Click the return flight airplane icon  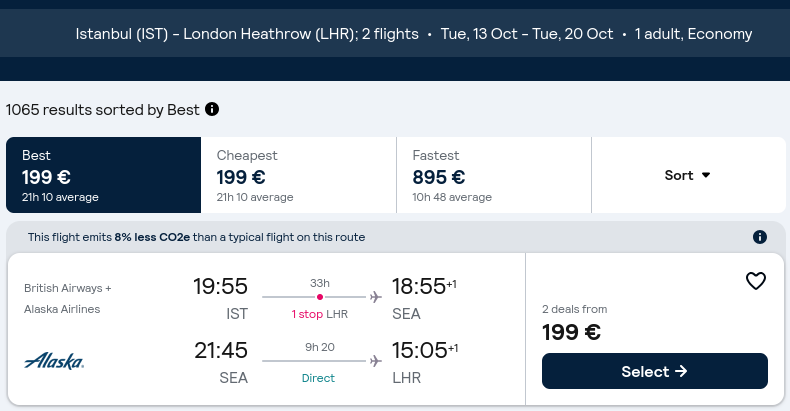pos(375,361)
